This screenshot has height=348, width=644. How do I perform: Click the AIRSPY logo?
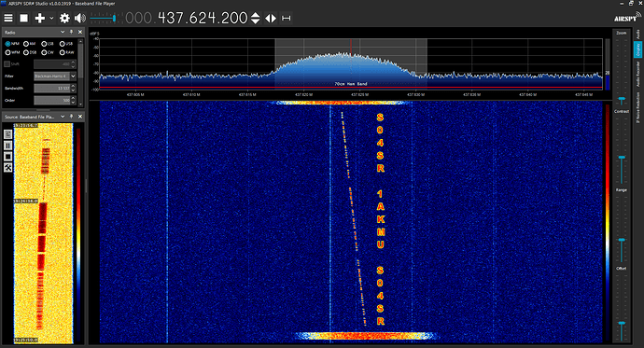click(627, 17)
